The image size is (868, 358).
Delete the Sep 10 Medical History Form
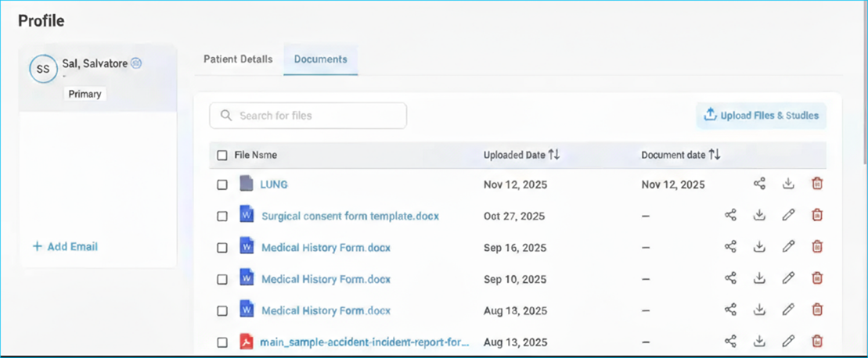pyautogui.click(x=817, y=278)
